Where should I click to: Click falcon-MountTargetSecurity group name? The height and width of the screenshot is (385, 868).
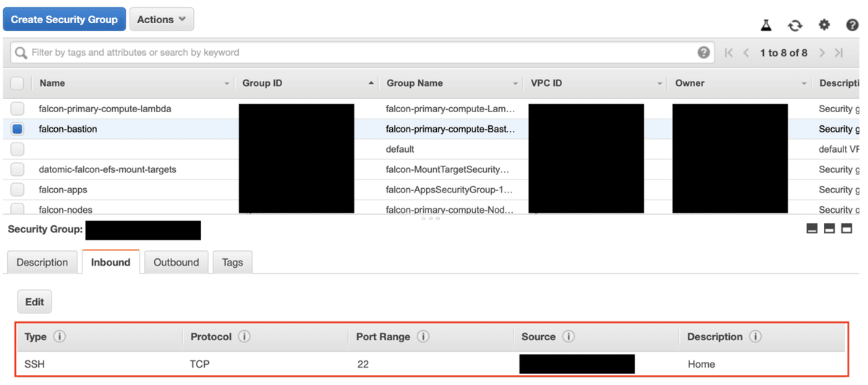pos(448,169)
